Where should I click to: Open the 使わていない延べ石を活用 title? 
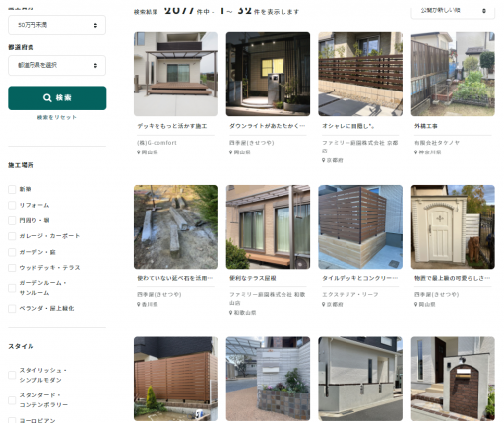(x=175, y=278)
